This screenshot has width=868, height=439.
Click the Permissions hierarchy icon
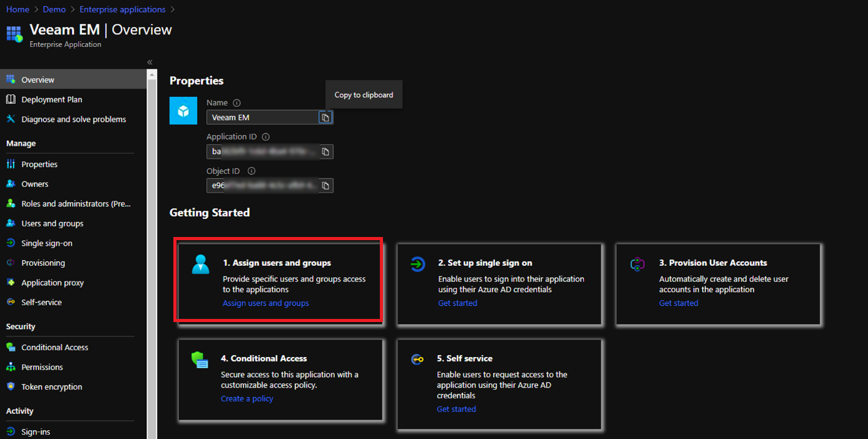(11, 366)
